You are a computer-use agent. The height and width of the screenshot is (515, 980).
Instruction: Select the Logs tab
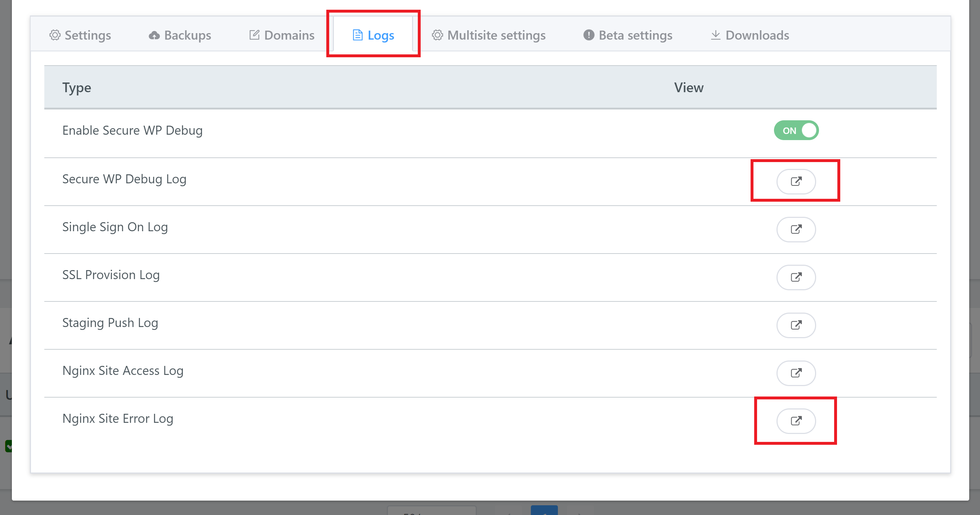tap(373, 35)
